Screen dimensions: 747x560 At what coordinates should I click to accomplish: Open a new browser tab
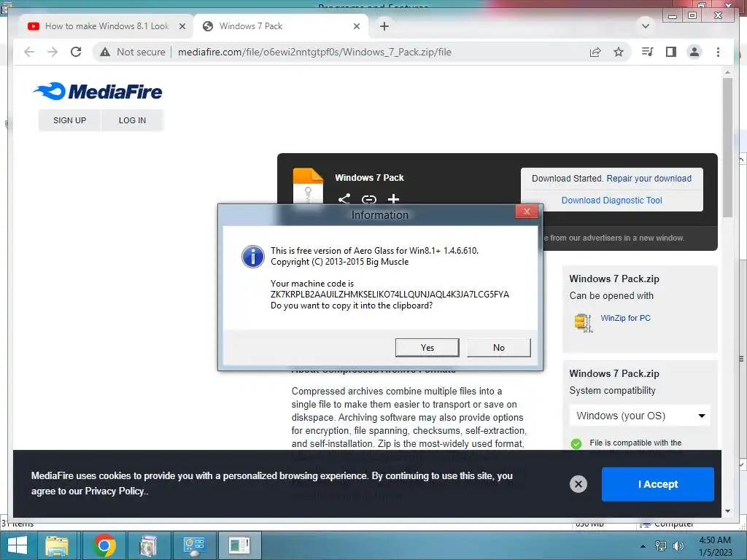pyautogui.click(x=384, y=26)
